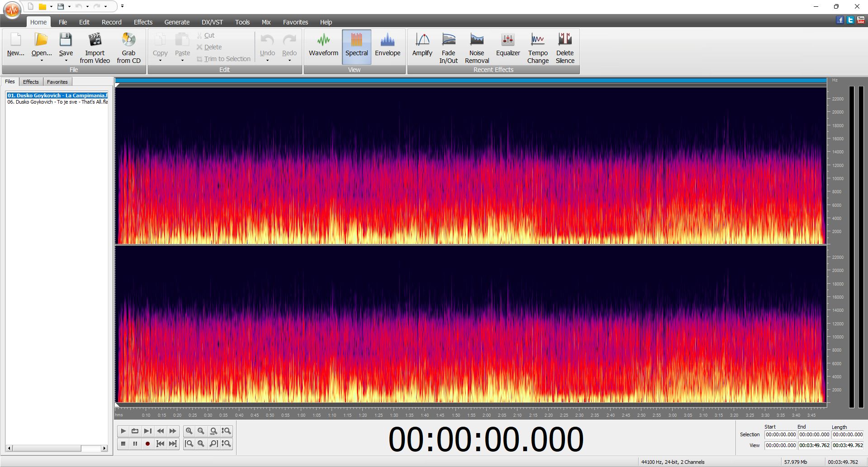The height and width of the screenshot is (467, 868).
Task: Click the file list horizontal scrollbar thumb
Action: 47,448
